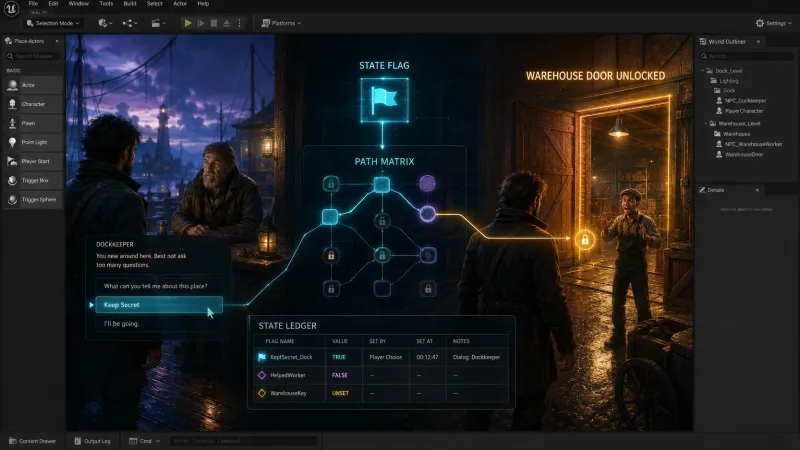Select the Lighting folder in outliner
800x450 pixels.
point(724,81)
